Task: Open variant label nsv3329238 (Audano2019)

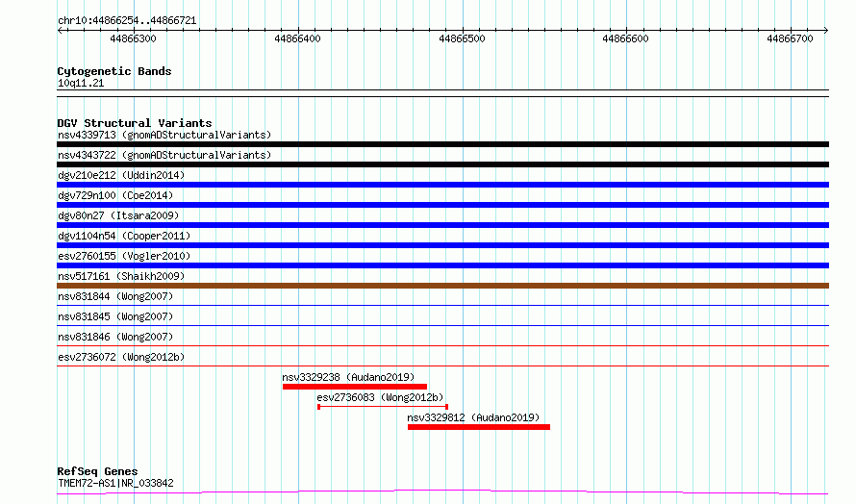Action: (348, 377)
